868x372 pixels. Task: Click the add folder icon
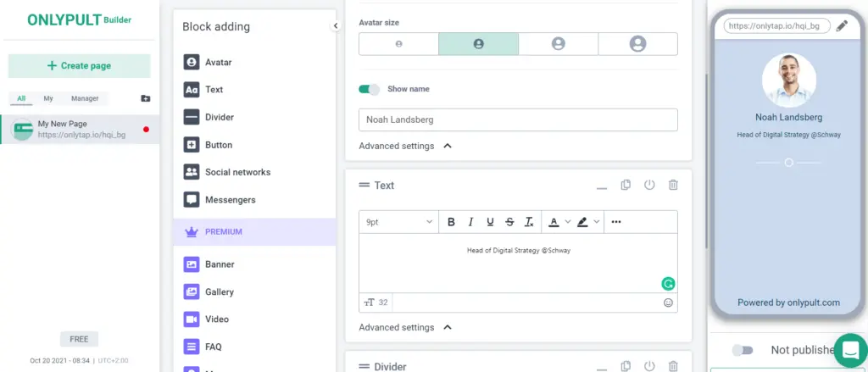(146, 98)
